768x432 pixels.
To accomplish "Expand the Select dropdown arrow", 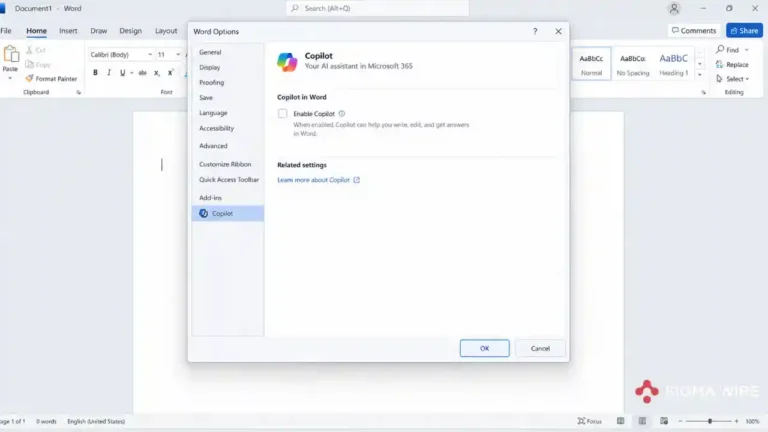I will 747,79.
